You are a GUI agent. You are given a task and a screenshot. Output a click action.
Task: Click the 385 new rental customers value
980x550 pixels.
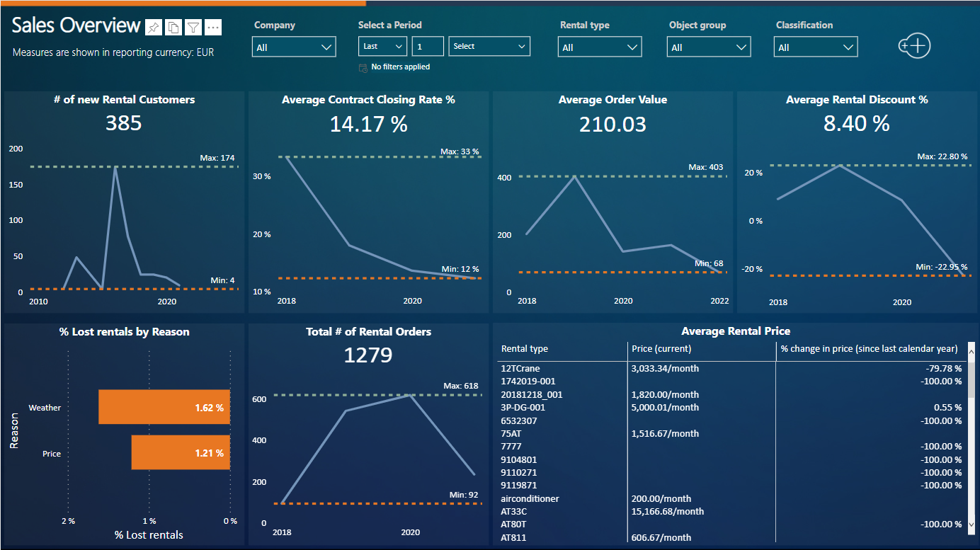124,123
